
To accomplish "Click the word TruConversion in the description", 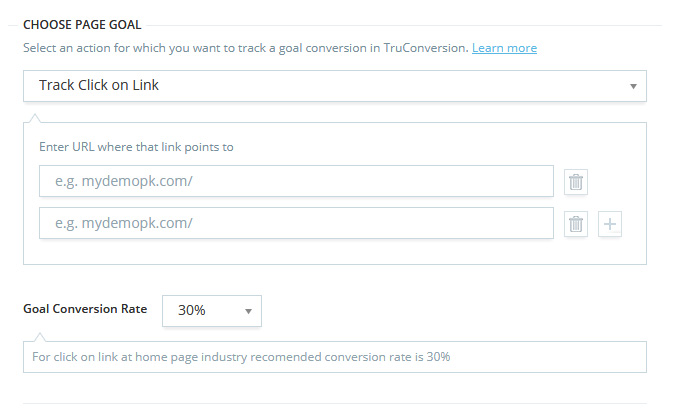I will 424,48.
